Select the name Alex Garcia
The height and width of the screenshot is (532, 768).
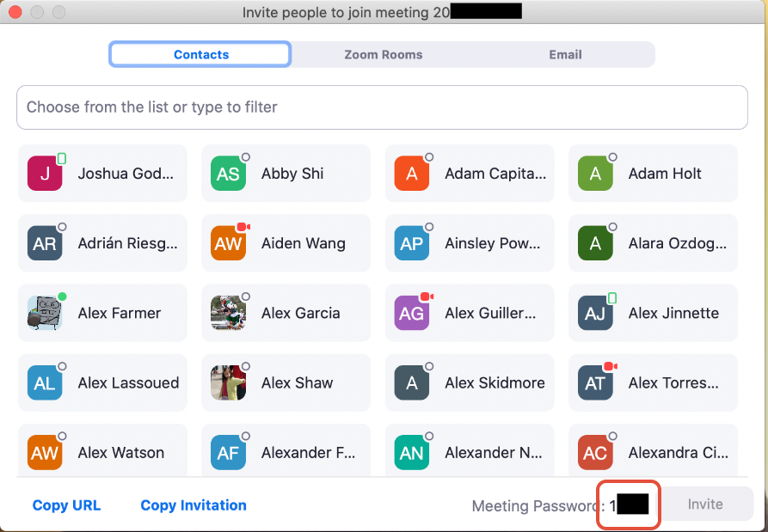[301, 313]
